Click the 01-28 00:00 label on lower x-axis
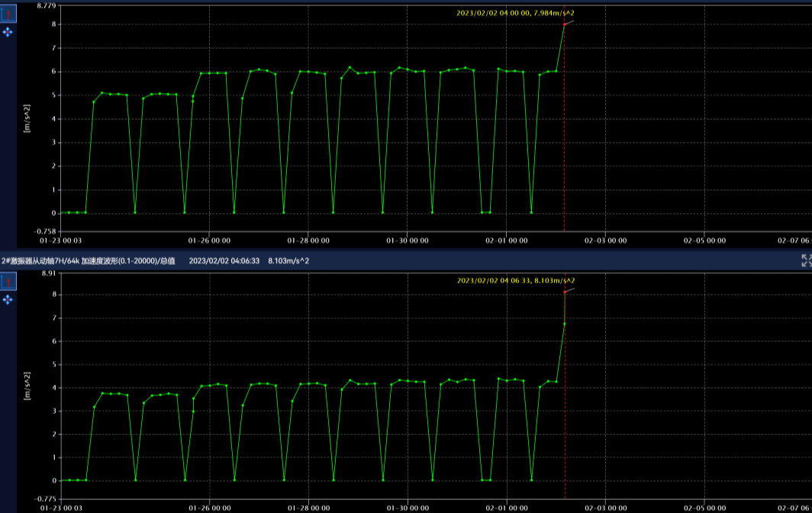Screen dimensions: 812x513 [x=308, y=507]
